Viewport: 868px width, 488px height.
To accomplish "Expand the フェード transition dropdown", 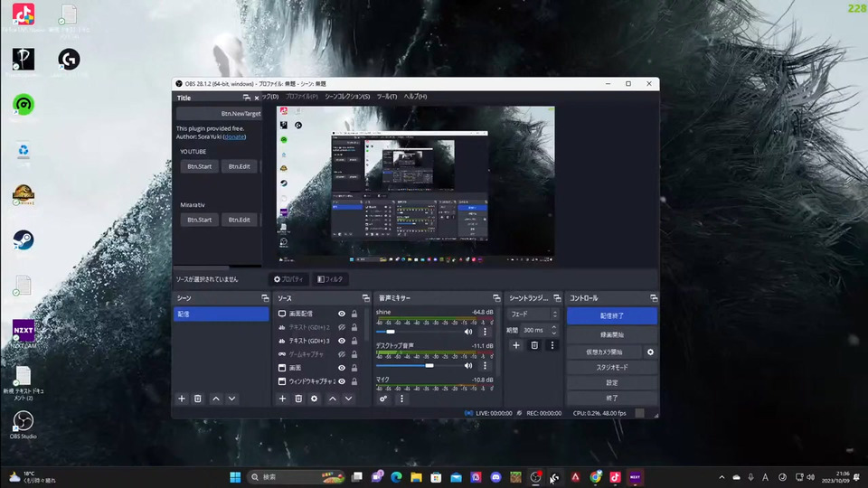I will pyautogui.click(x=532, y=314).
